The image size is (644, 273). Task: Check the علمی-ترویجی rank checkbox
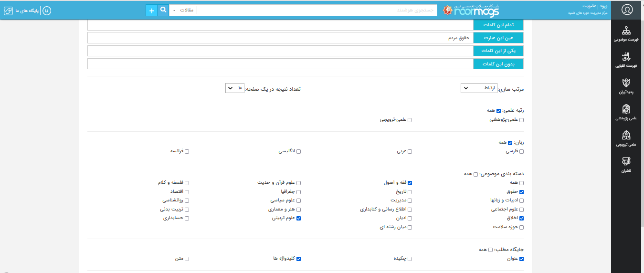coord(410,120)
